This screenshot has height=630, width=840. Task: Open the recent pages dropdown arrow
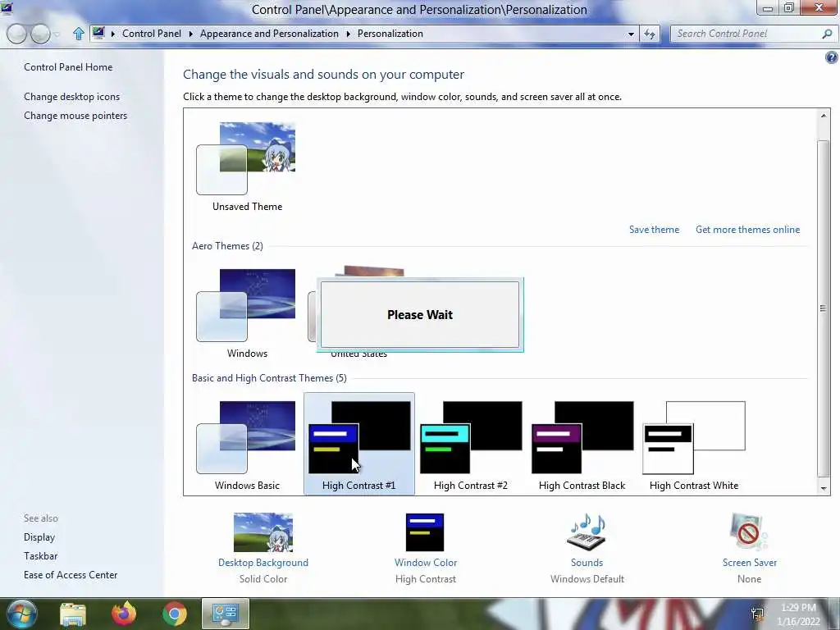click(57, 34)
